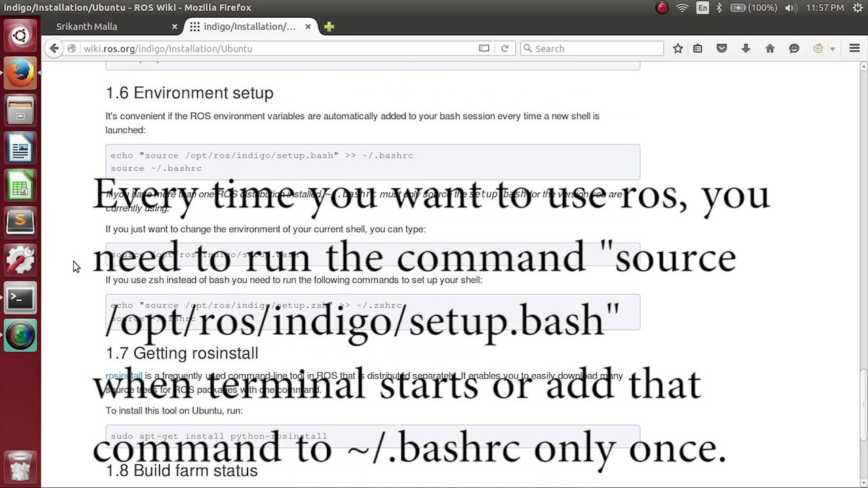Click the Search box
Viewport: 868px width, 488px height.
coord(592,48)
